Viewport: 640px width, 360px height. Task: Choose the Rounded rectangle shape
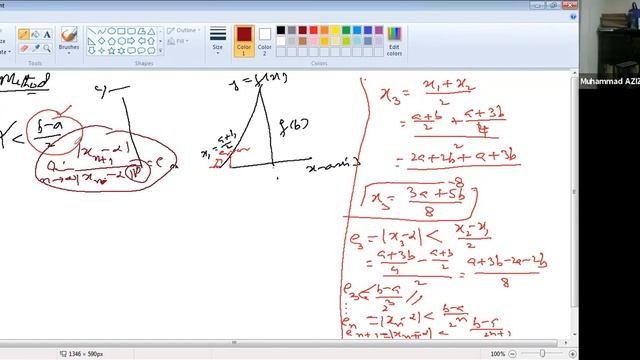pyautogui.click(x=131, y=31)
